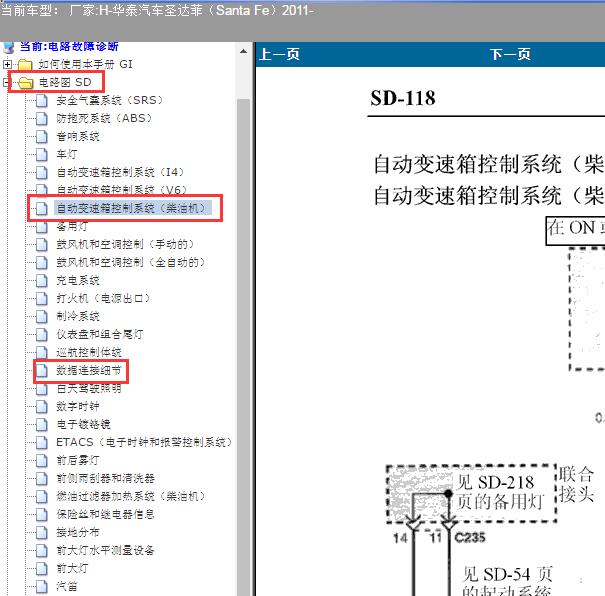Click the tree panel vertical scrollbar thumb

click(243, 347)
